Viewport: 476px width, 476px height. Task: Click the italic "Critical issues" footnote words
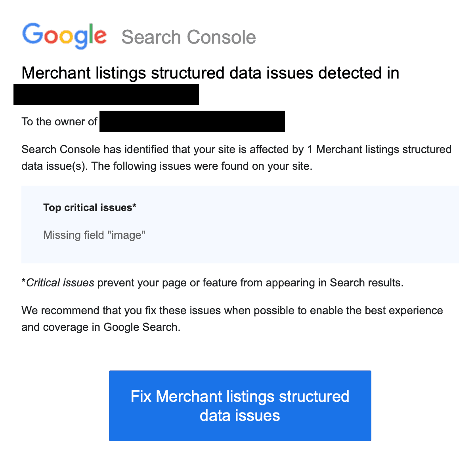click(60, 283)
